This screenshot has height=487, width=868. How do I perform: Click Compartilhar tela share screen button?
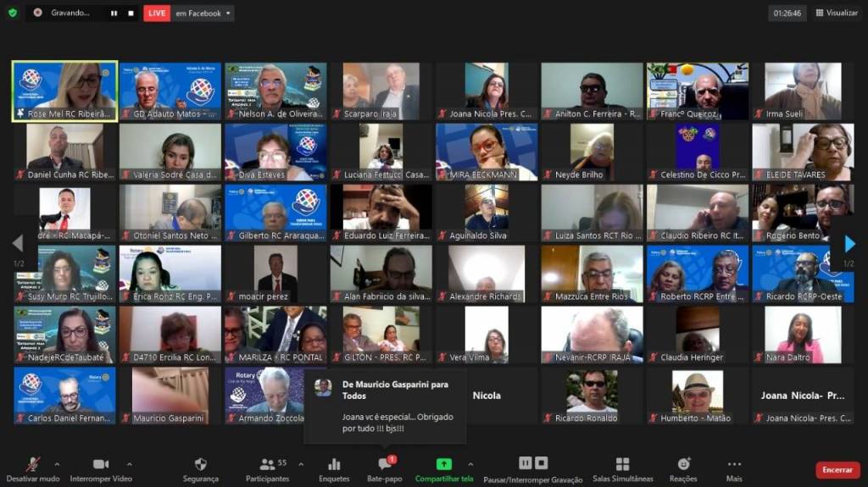[x=444, y=468]
